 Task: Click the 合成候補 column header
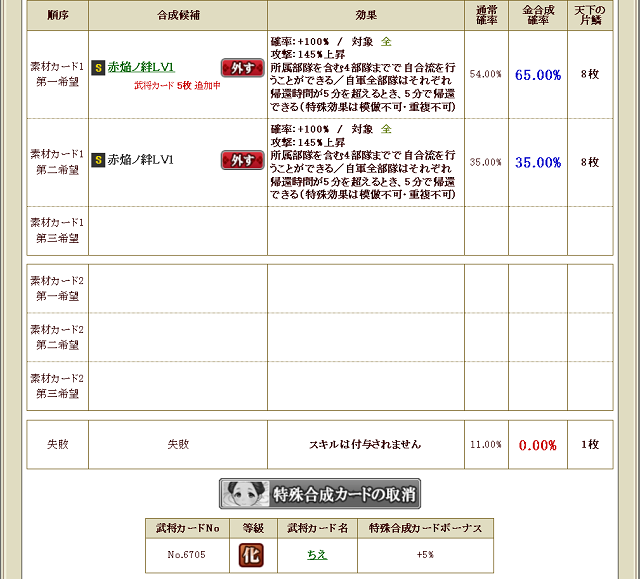(x=178, y=16)
